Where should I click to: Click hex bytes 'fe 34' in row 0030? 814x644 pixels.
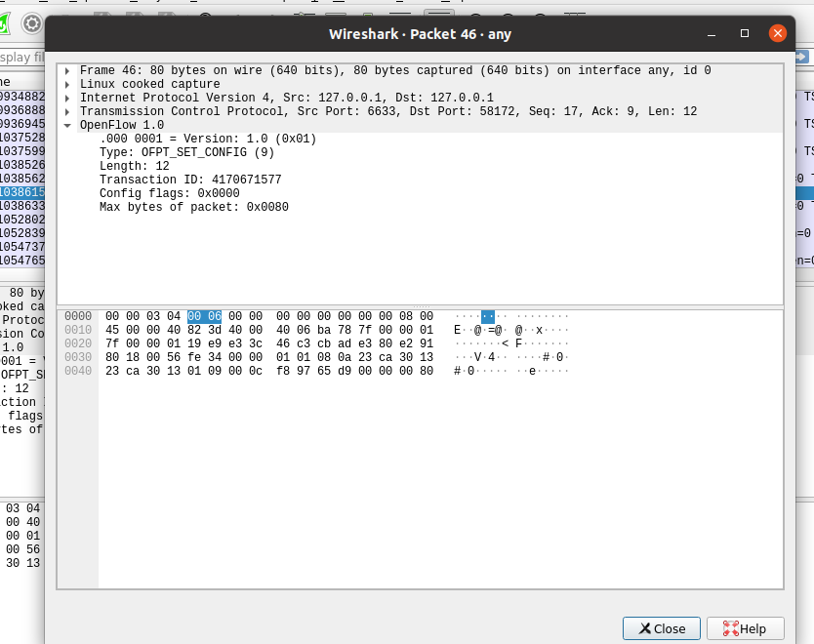click(205, 357)
